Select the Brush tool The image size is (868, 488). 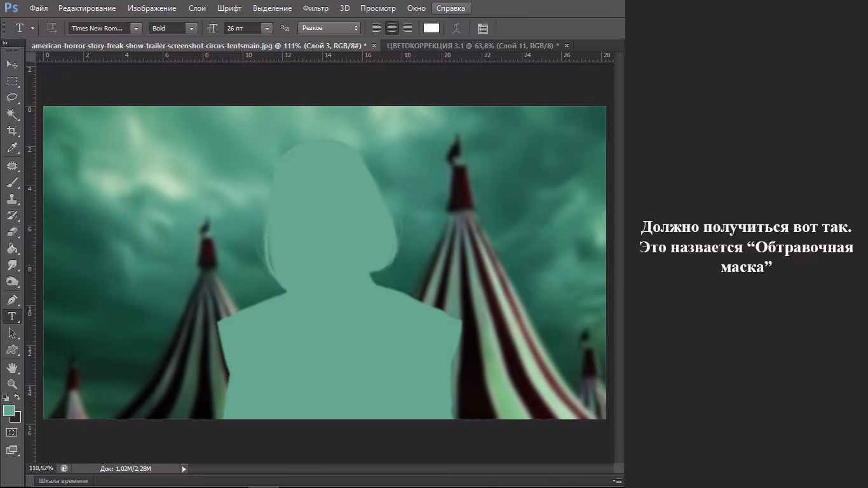pos(12,182)
